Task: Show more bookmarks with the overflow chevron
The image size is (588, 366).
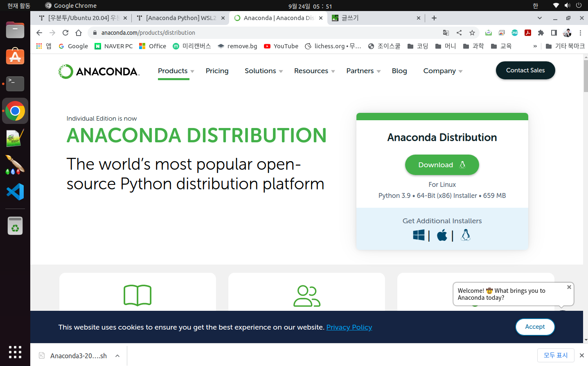Action: 535,46
